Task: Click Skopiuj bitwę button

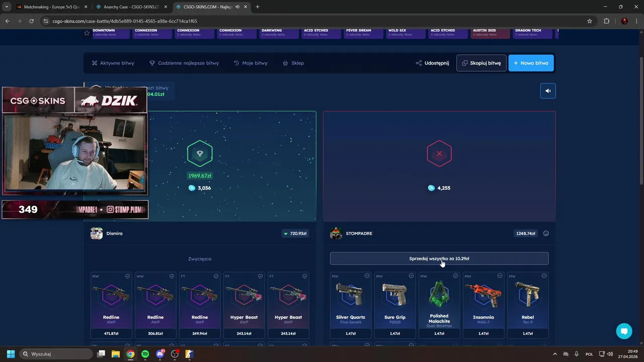Action: click(x=481, y=63)
